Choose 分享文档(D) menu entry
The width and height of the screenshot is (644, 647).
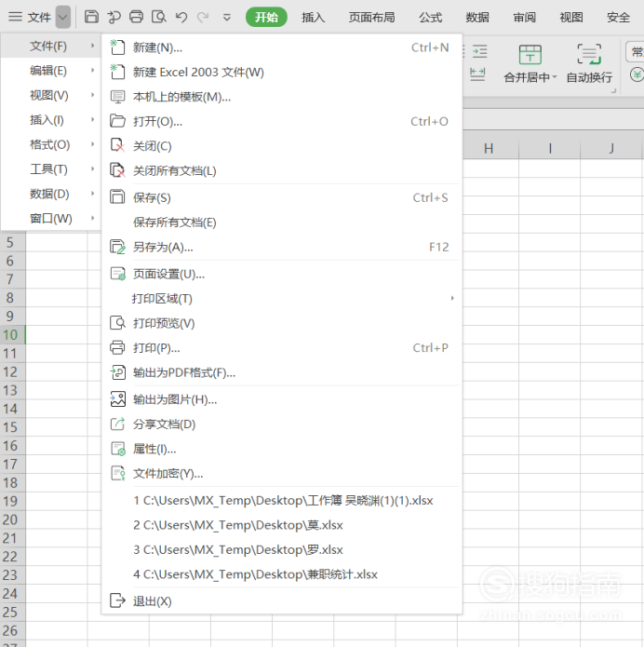coord(282,425)
